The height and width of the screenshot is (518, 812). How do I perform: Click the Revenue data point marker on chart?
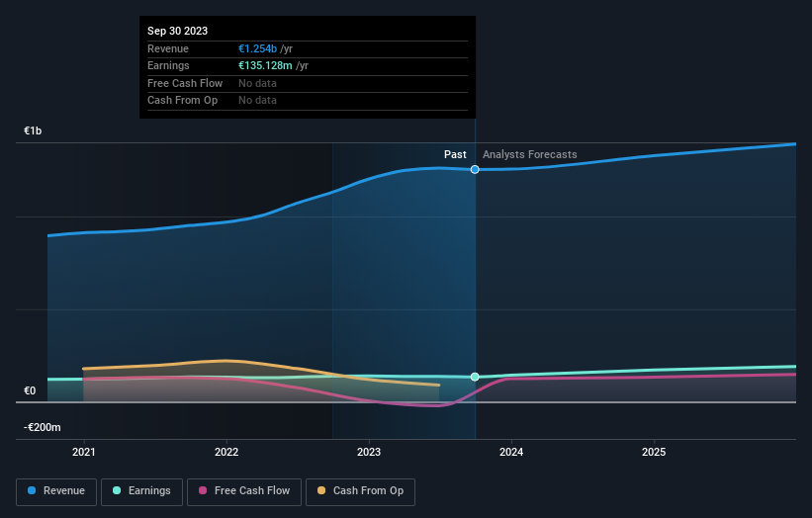point(475,170)
